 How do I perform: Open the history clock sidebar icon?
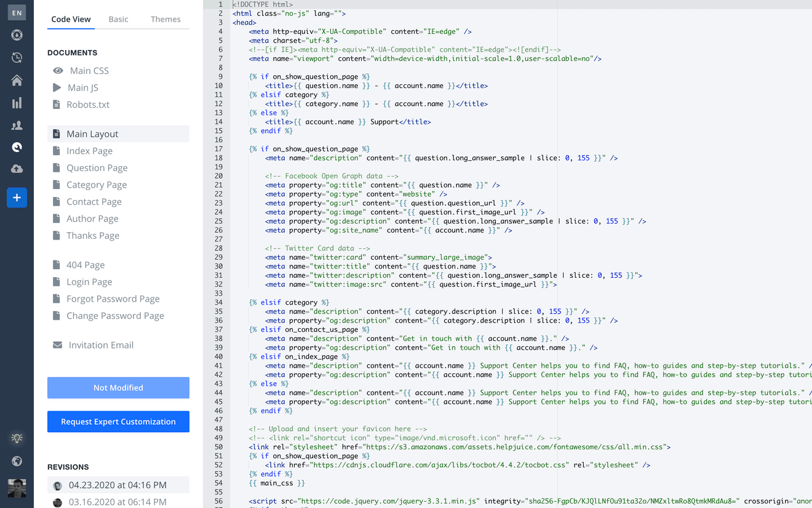click(x=17, y=57)
